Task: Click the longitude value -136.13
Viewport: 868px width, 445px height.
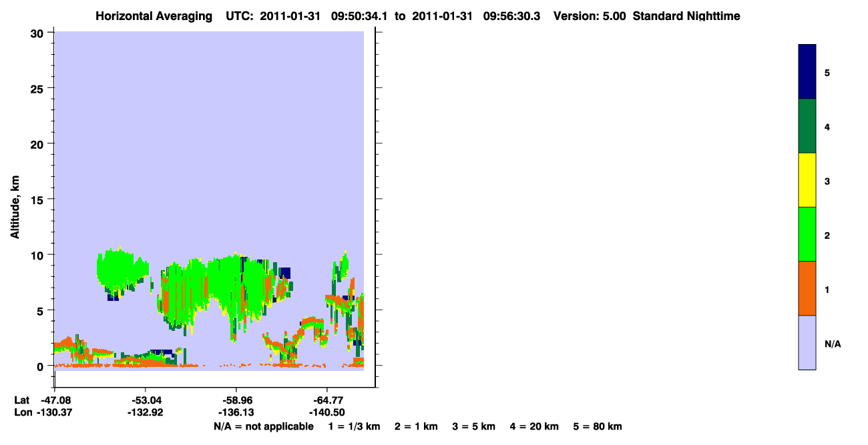Action: pyautogui.click(x=235, y=412)
